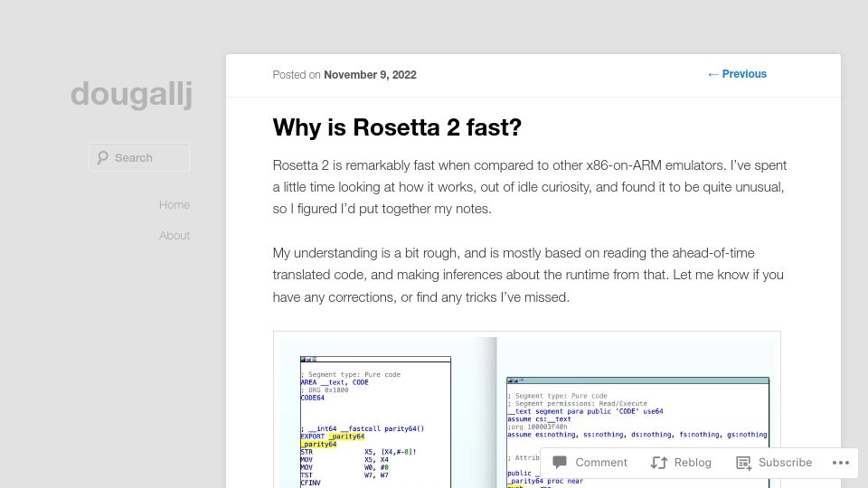Open the three-dots more options menu

(840, 463)
